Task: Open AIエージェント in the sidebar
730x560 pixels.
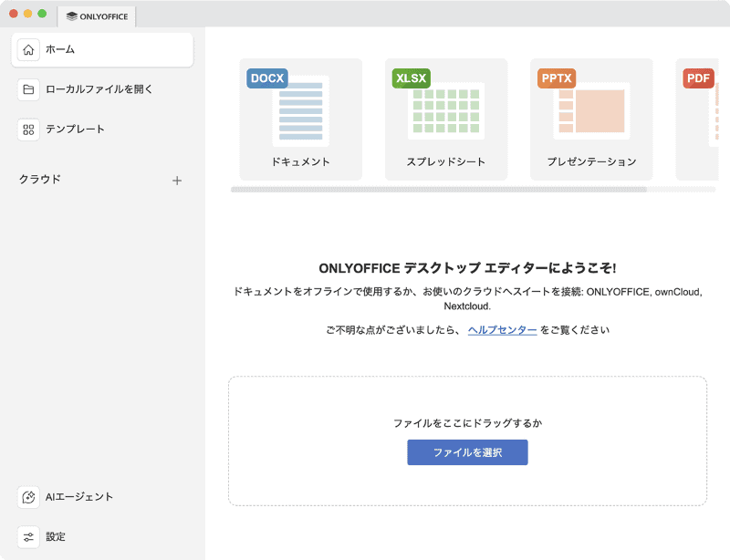Action: [102, 497]
